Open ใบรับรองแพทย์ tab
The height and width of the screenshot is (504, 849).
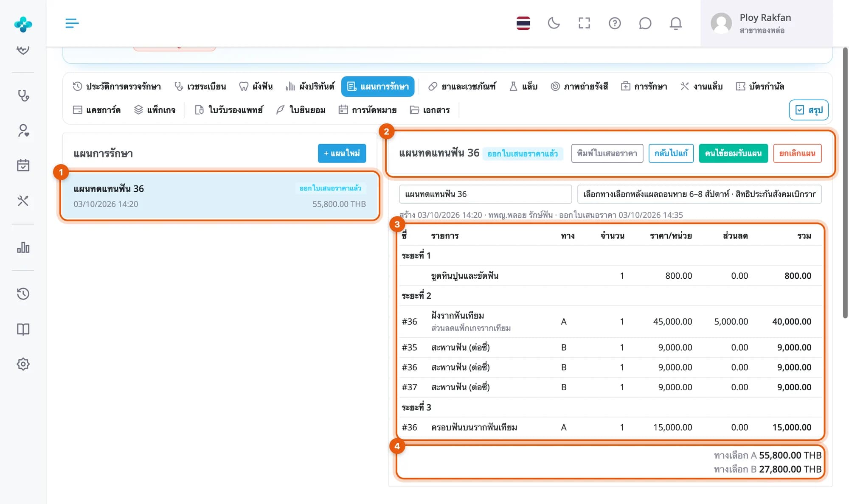click(229, 110)
